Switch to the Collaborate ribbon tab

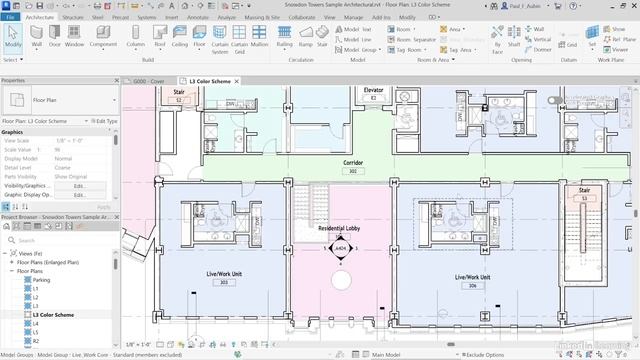302,17
